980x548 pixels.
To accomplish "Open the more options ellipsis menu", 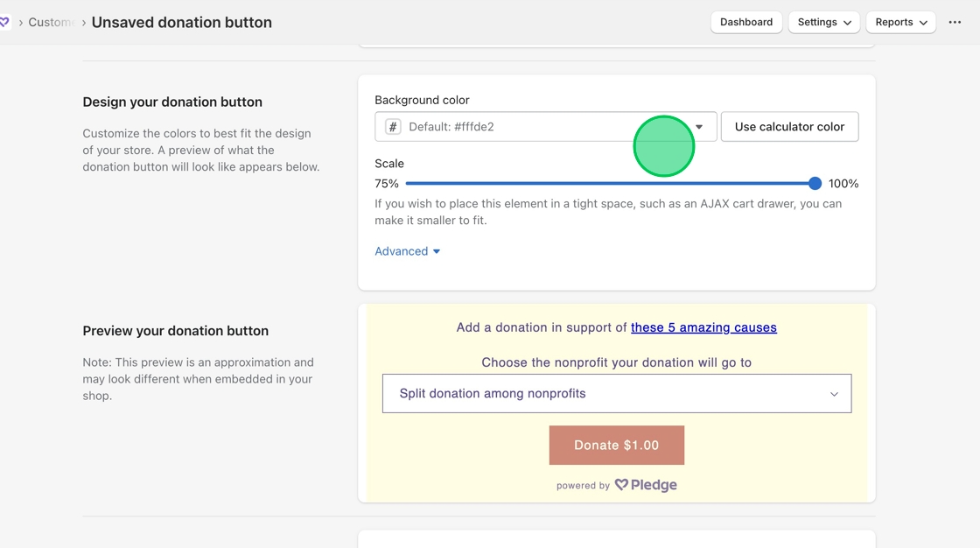I will 955,22.
